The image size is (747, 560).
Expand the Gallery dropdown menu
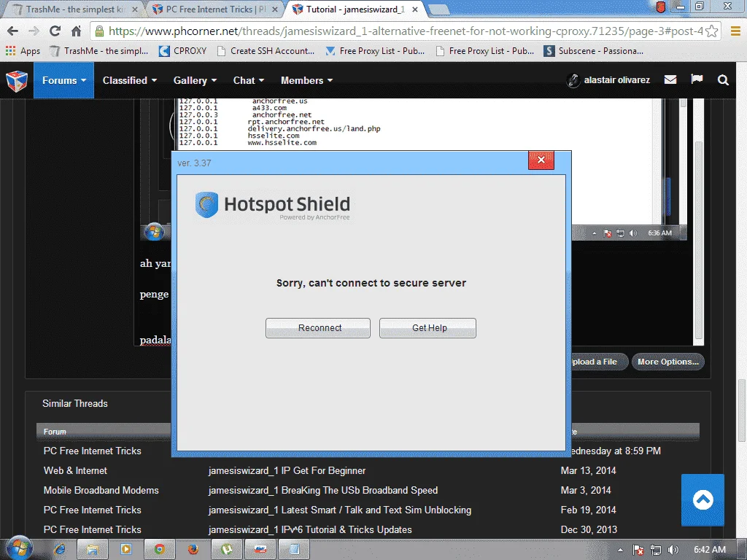195,80
